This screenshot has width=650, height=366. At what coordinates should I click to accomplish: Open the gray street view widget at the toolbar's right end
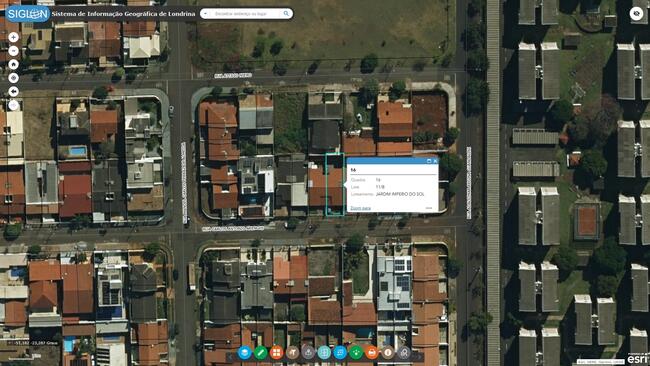pos(404,353)
